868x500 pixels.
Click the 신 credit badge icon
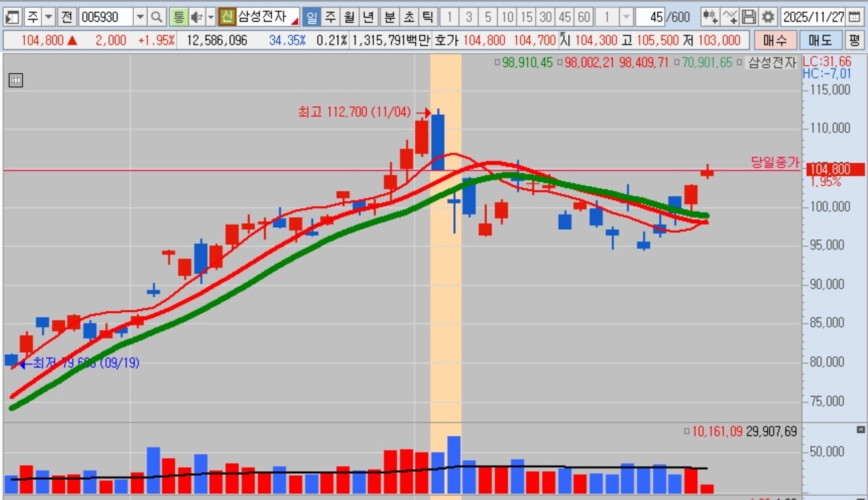coord(227,17)
